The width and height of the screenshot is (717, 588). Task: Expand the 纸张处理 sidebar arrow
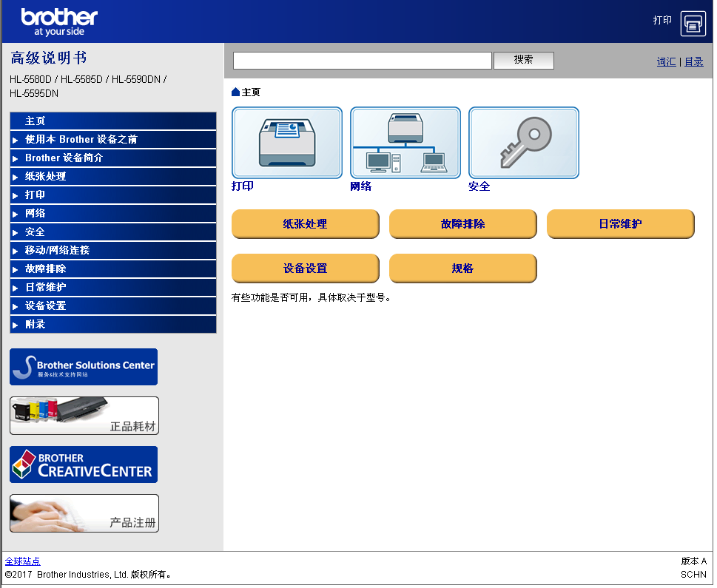pyautogui.click(x=15, y=177)
